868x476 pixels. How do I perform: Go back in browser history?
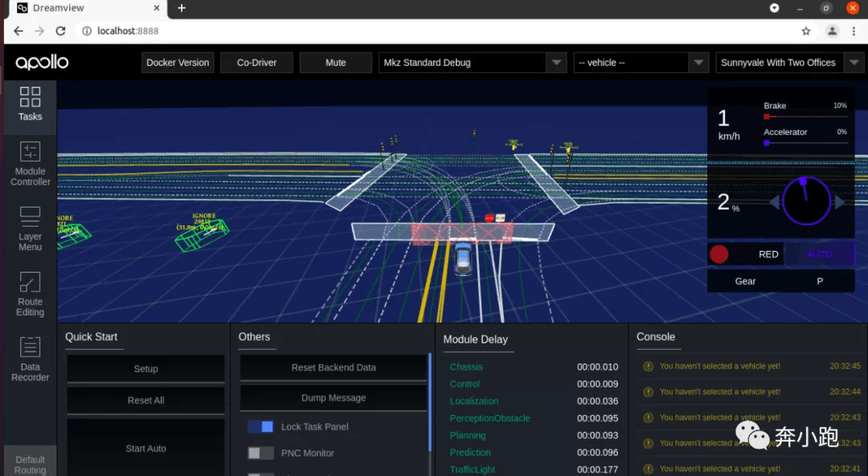18,31
